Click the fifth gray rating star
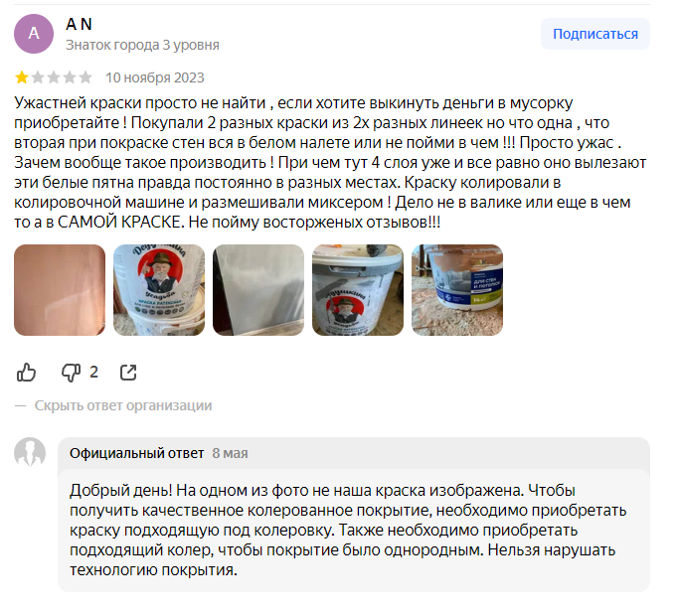Screen dimensions: 678x616 [x=85, y=77]
